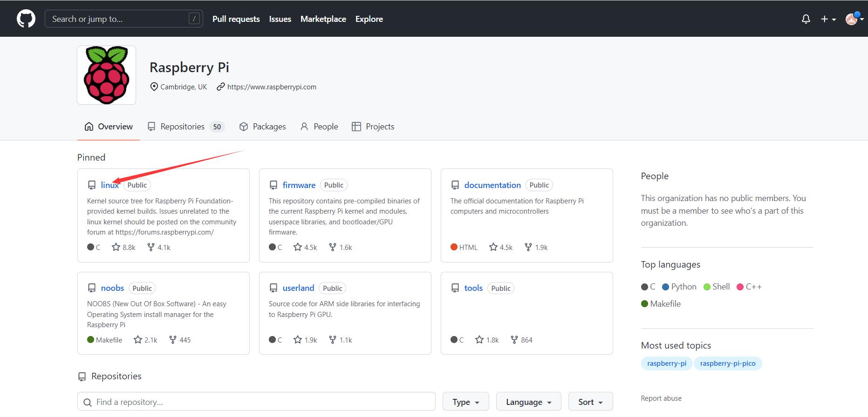868x417 pixels.
Task: Click the fork icon on noobs repo
Action: pyautogui.click(x=173, y=340)
